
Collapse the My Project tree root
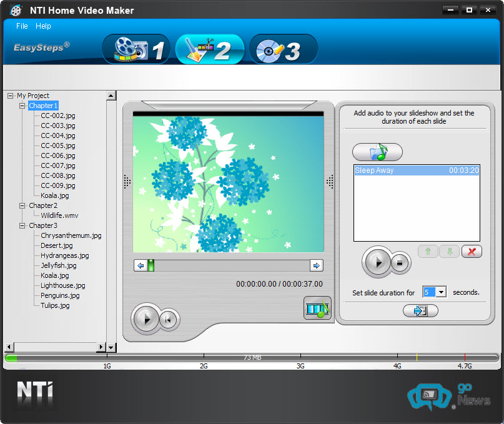10,96
